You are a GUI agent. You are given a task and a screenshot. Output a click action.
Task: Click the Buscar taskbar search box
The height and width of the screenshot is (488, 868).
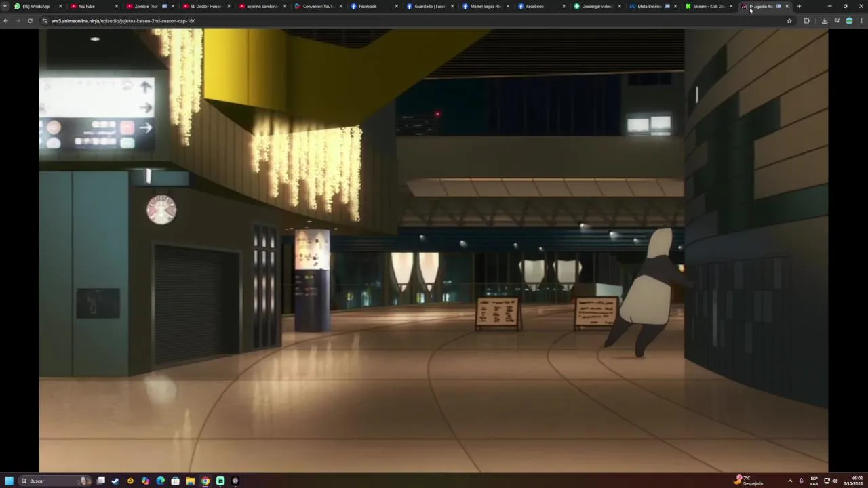pos(55,481)
